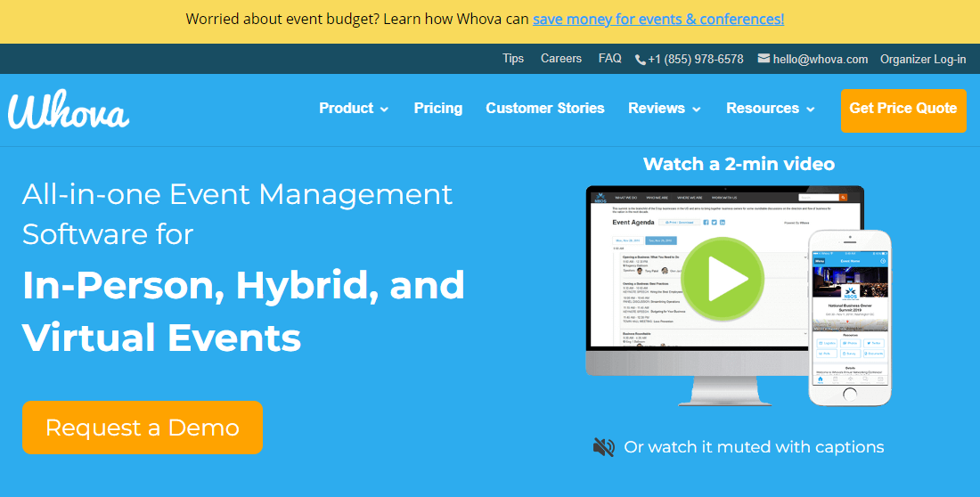Click the phone number +1 (855) 978-6578
The image size is (980, 497).
(696, 60)
